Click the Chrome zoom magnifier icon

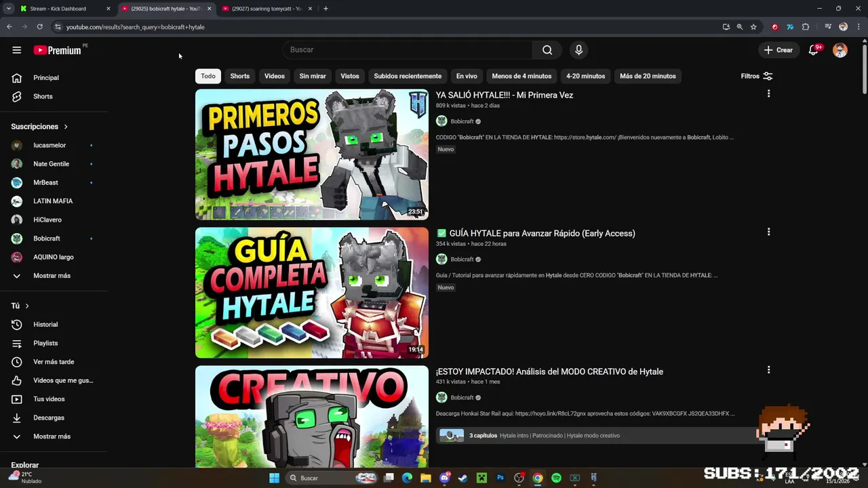[740, 27]
